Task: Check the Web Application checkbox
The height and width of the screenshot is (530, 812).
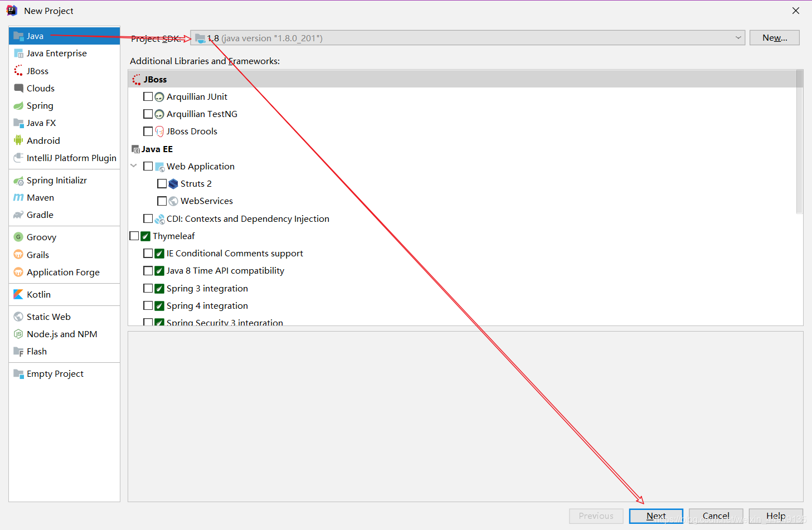Action: click(148, 166)
